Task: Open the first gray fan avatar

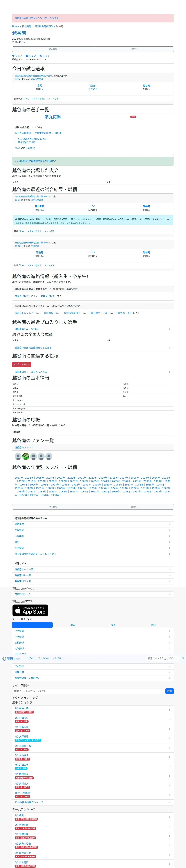Action: click(18, 457)
